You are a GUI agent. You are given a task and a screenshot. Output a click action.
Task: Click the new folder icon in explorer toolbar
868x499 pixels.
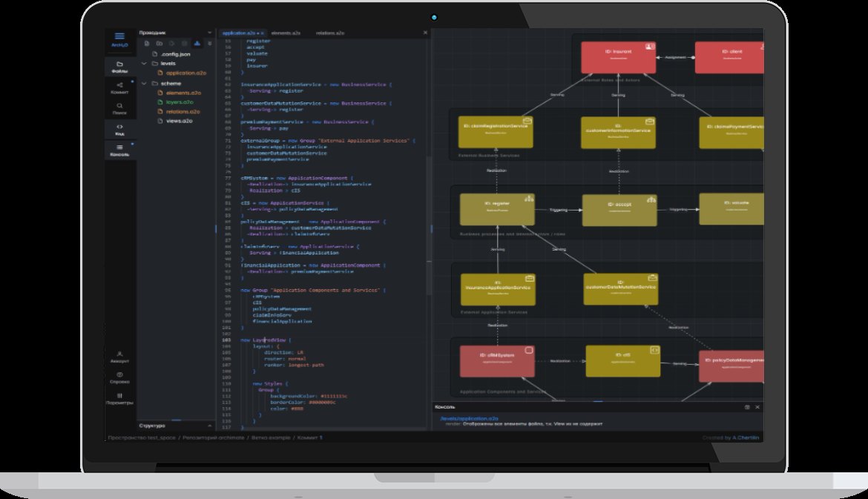[x=160, y=43]
